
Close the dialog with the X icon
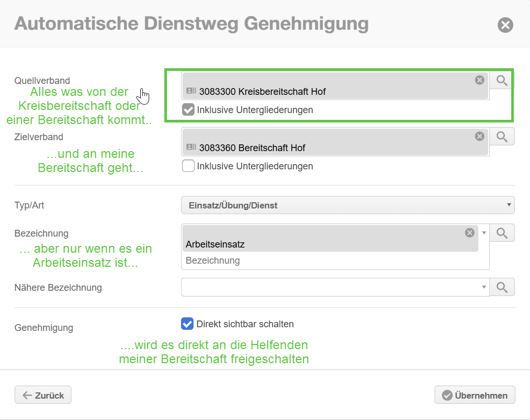(505, 25)
